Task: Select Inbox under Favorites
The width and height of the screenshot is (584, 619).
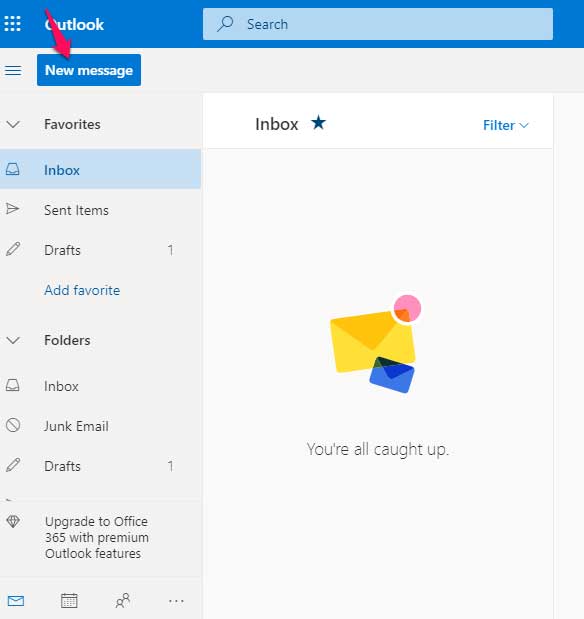Action: click(100, 169)
